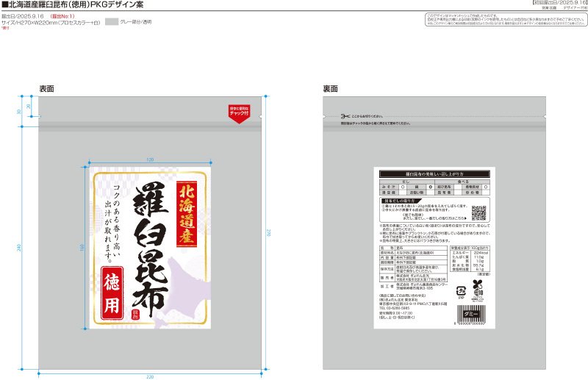
Task: Click the red チャック付 zipper badge
Action: pyautogui.click(x=240, y=114)
